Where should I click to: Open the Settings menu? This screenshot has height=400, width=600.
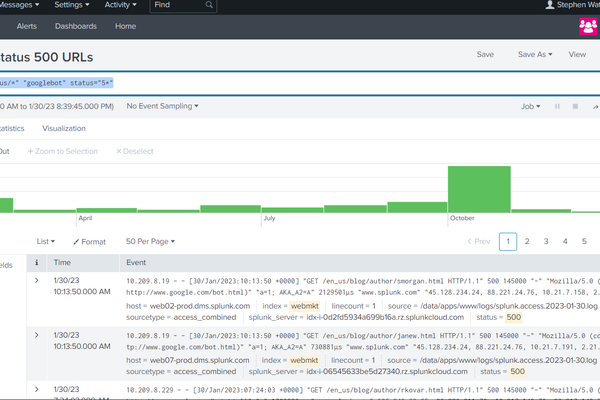(x=72, y=5)
